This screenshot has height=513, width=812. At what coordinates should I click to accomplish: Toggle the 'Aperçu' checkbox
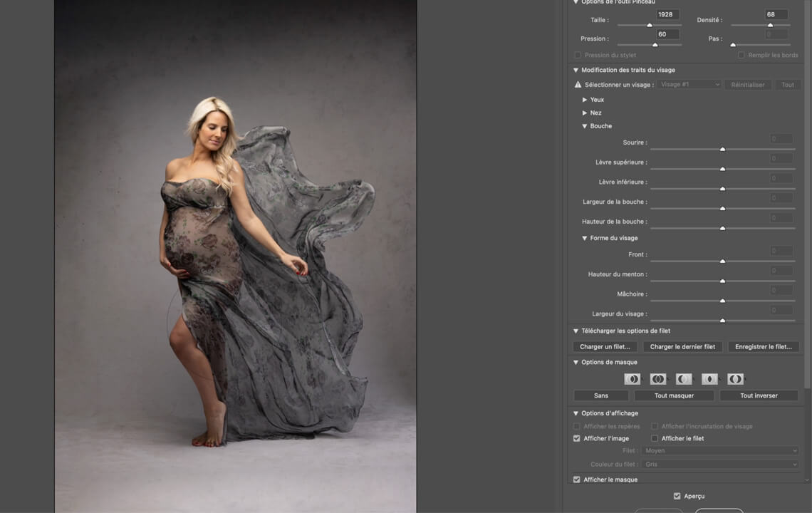677,496
